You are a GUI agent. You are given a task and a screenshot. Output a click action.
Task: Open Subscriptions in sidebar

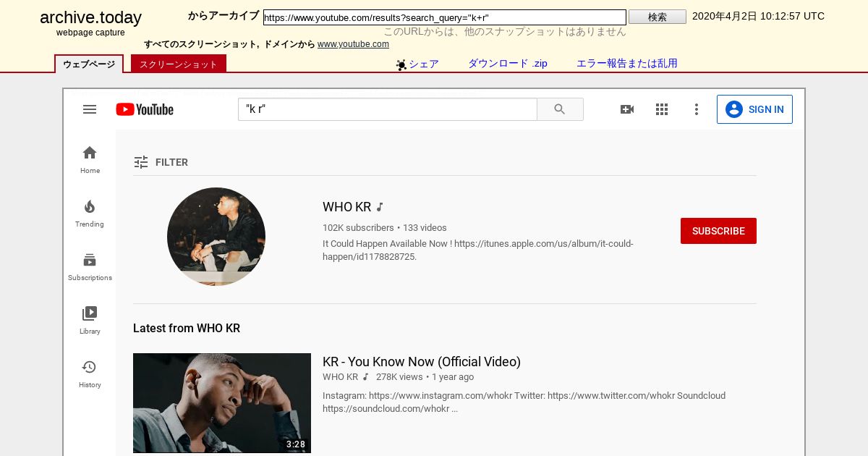click(x=90, y=266)
